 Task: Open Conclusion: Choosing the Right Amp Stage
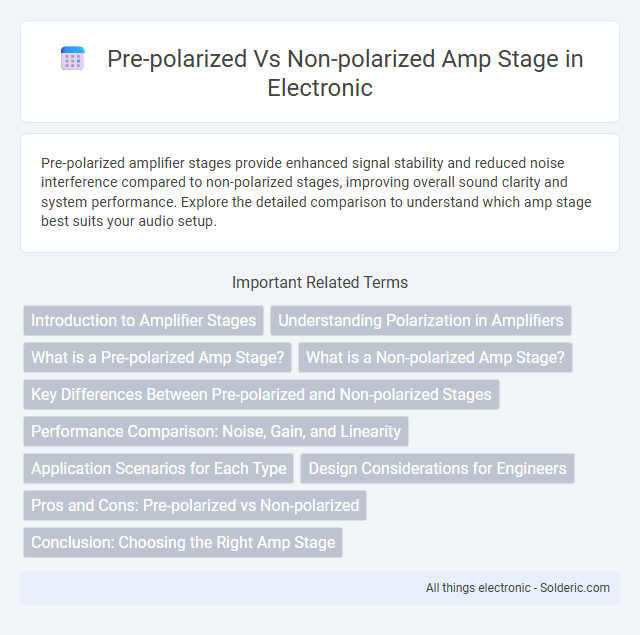click(183, 542)
